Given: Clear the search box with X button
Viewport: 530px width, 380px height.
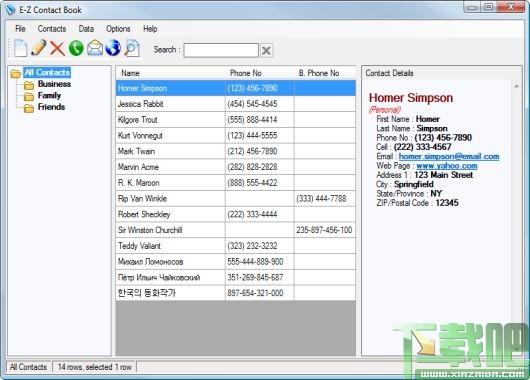Looking at the screenshot, I should click(x=266, y=51).
